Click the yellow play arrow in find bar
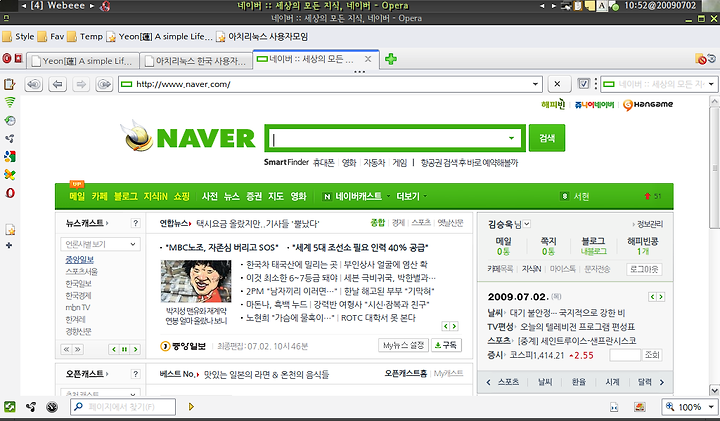The image size is (720, 421). [191, 407]
